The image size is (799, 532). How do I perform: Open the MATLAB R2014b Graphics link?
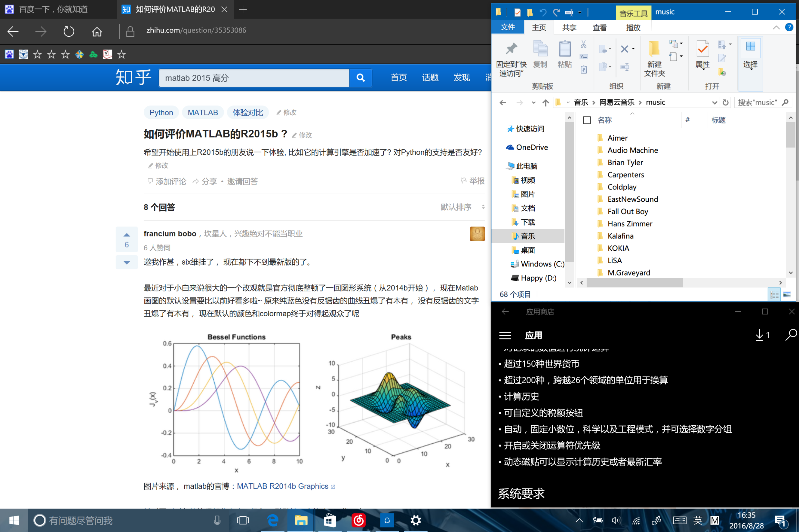(x=282, y=486)
